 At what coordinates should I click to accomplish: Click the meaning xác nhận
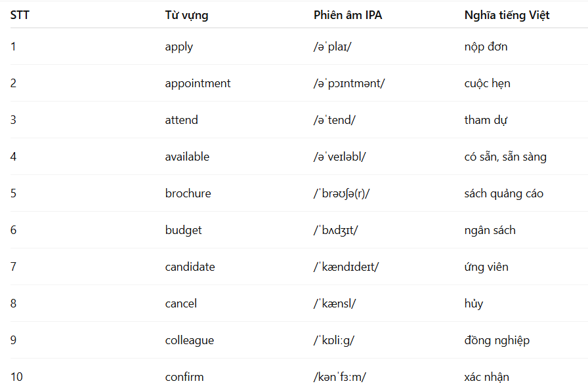tap(486, 377)
